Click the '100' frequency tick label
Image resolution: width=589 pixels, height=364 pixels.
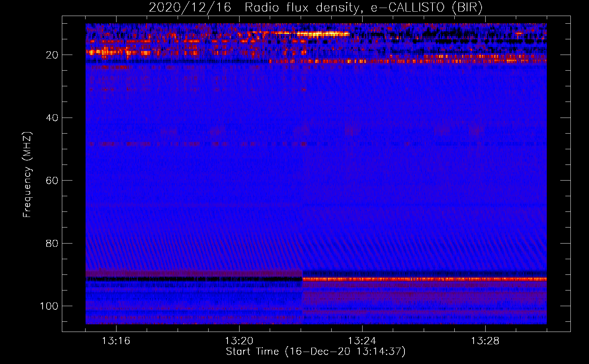click(49, 306)
